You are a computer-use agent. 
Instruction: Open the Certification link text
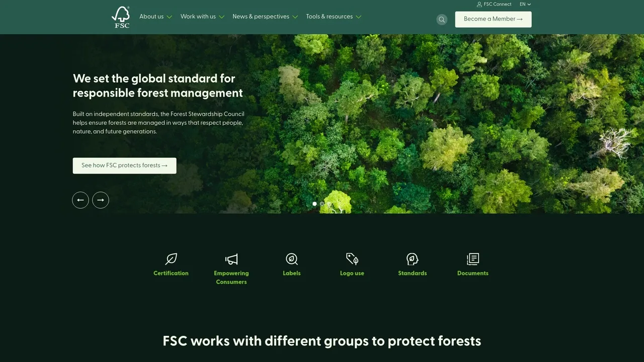(x=171, y=274)
